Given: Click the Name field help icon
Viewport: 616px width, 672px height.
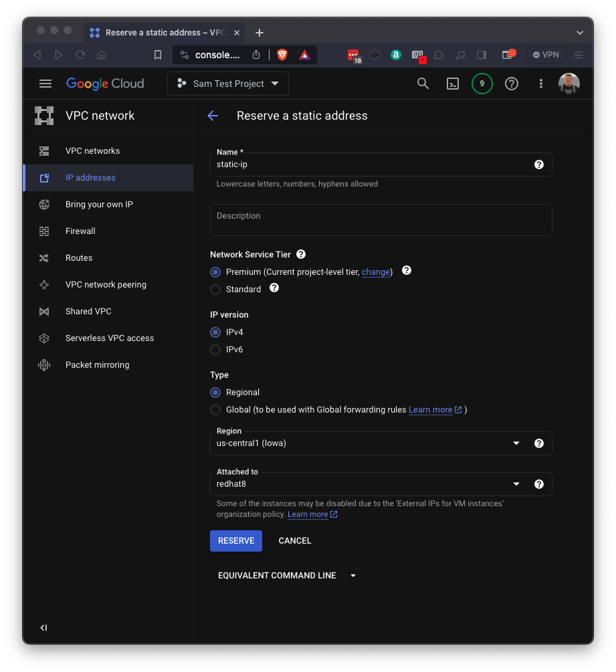Looking at the screenshot, I should [539, 164].
